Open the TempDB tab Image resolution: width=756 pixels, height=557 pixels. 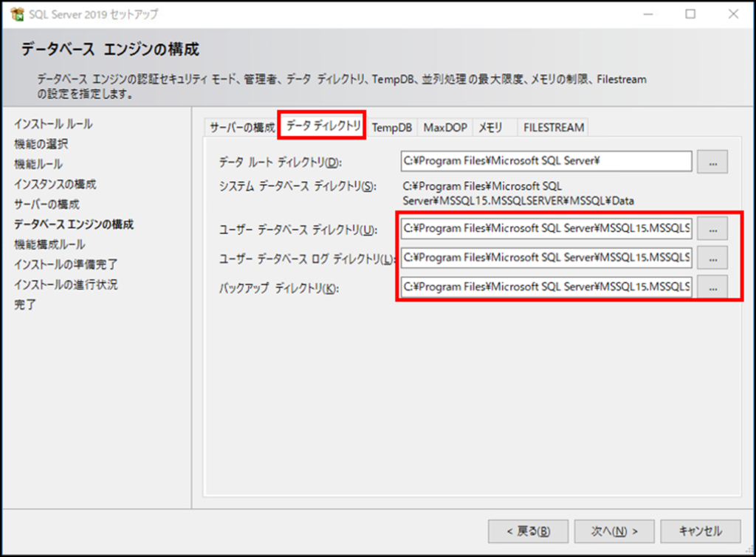coord(391,128)
